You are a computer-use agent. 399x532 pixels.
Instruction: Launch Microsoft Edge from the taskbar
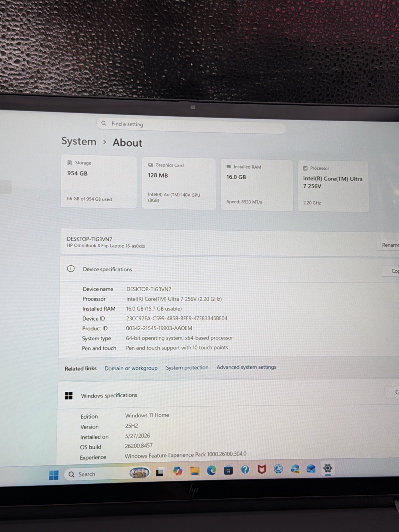click(x=212, y=470)
